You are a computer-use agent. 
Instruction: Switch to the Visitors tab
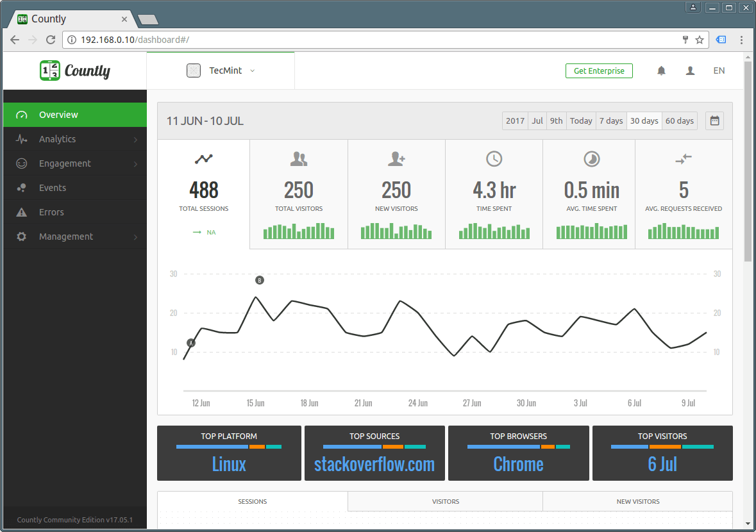445,501
